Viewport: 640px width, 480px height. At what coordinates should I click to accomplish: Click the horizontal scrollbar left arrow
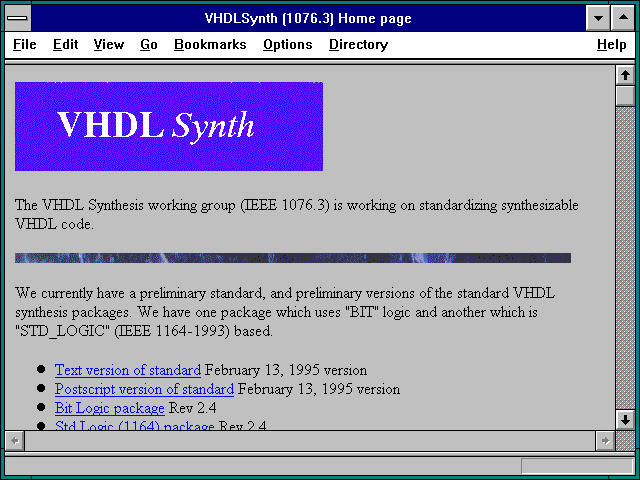[x=15, y=441]
